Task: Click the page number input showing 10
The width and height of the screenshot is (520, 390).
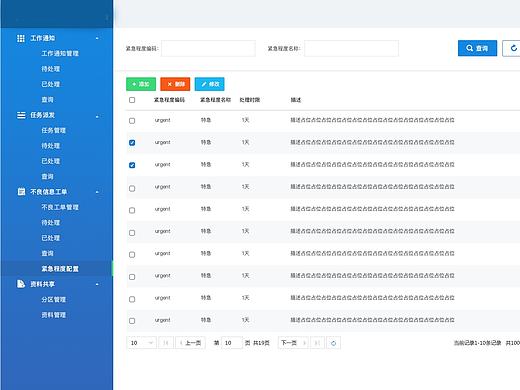Action: tap(232, 343)
